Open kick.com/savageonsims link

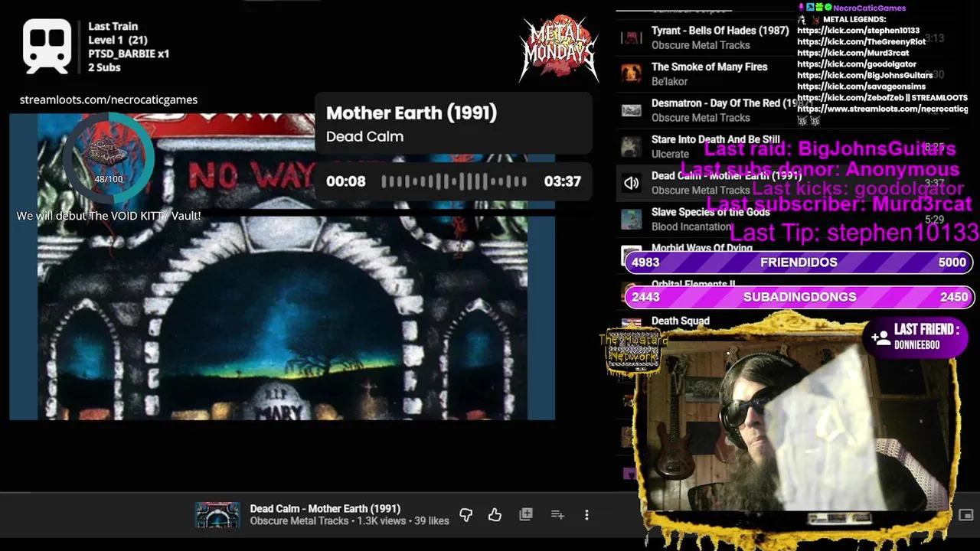tap(861, 86)
